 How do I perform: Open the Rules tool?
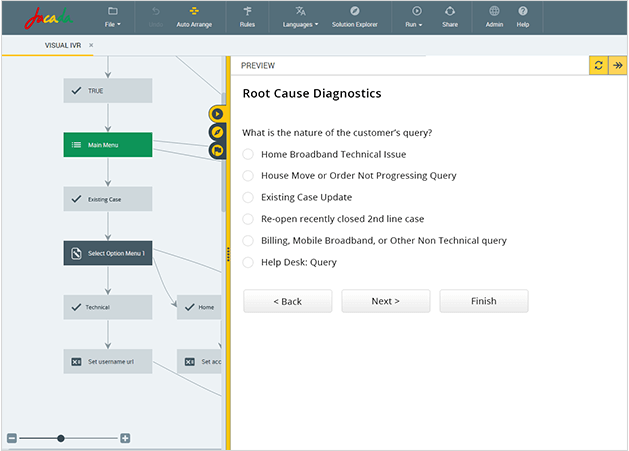click(x=247, y=17)
